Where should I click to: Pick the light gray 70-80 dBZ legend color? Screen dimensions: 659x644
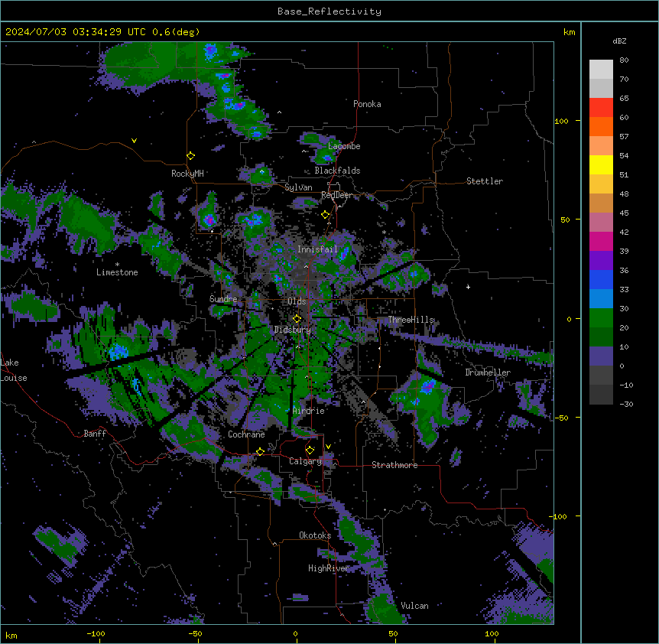601,70
